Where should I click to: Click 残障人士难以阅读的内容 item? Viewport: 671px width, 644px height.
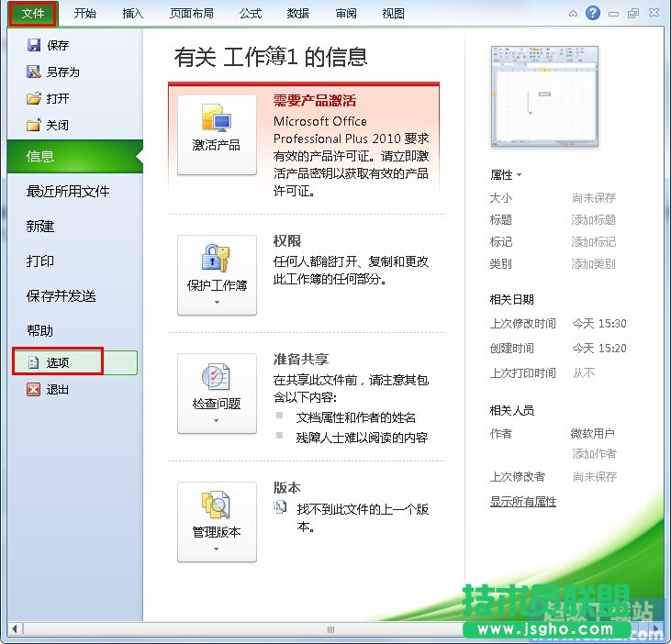[x=362, y=437]
